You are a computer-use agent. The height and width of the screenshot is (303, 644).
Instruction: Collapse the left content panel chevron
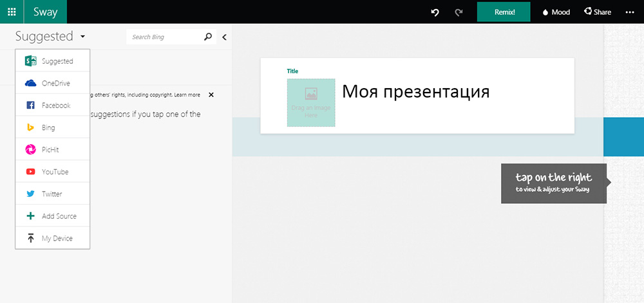click(224, 37)
